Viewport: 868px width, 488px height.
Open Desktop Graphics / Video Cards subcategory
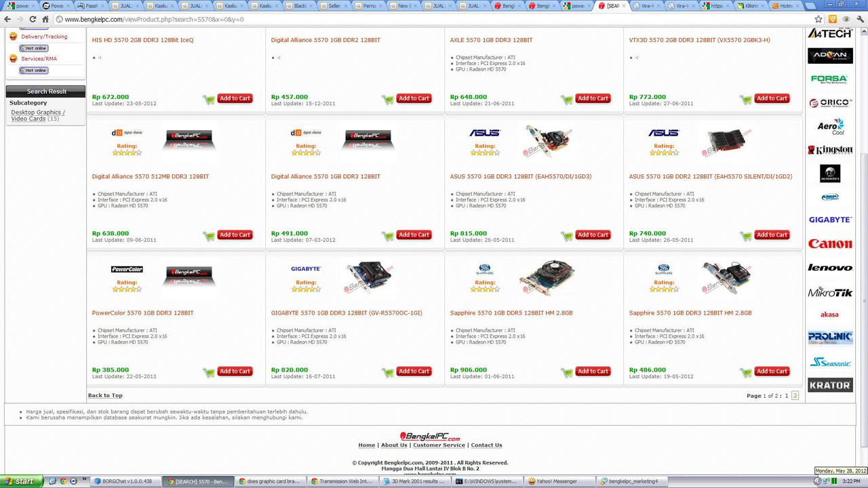(x=38, y=115)
